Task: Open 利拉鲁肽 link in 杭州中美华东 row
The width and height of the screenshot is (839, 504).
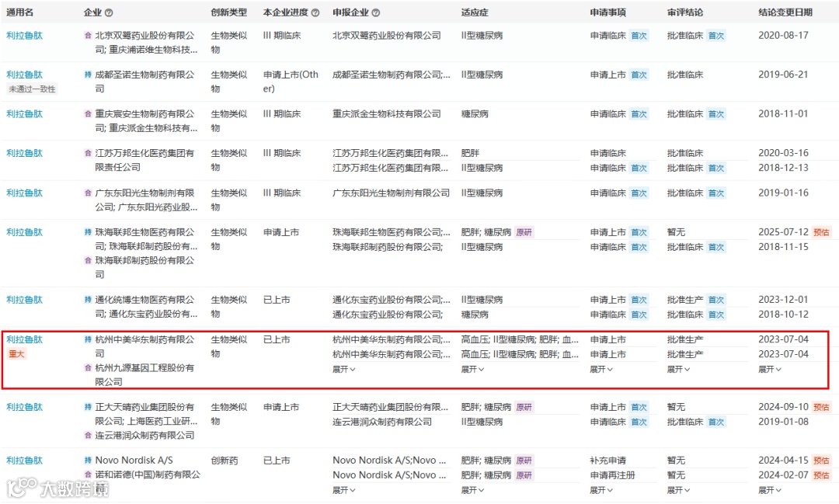Action: (x=25, y=339)
